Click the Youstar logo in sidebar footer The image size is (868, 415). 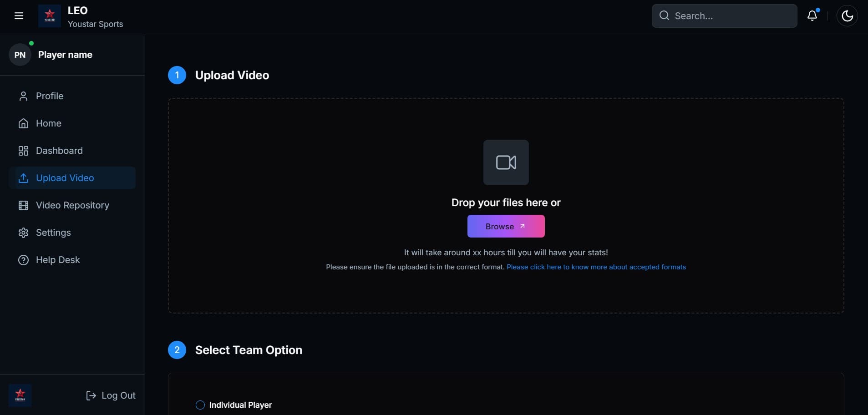(x=20, y=395)
